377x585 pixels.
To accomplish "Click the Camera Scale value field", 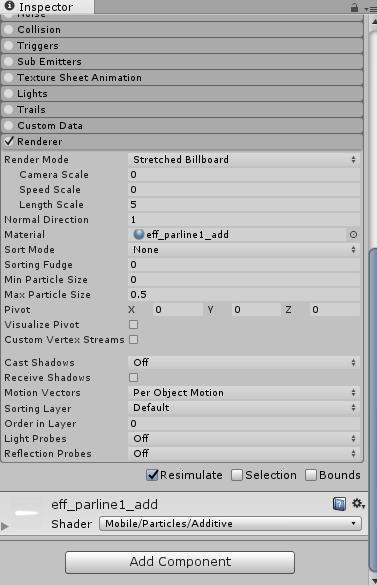I will (x=244, y=175).
